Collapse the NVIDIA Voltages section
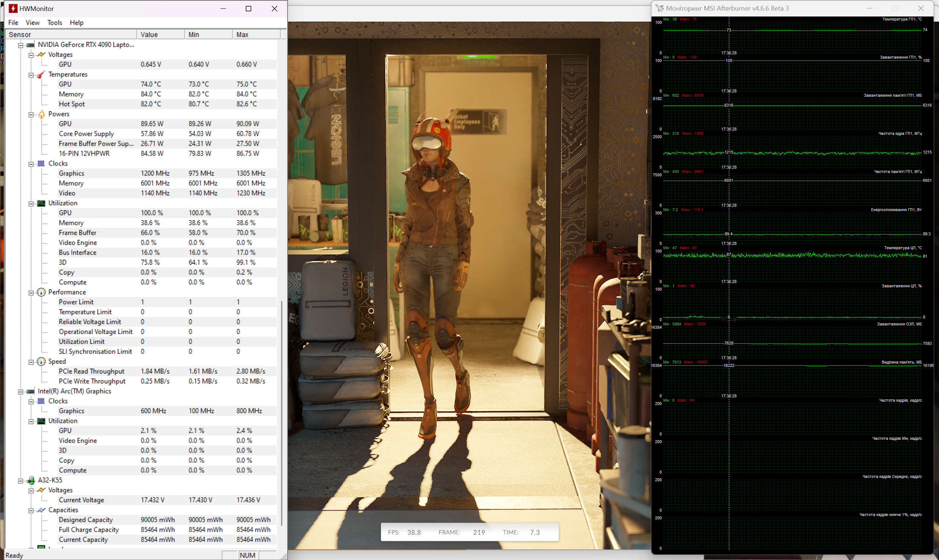This screenshot has height=560, width=939. pos(31,55)
